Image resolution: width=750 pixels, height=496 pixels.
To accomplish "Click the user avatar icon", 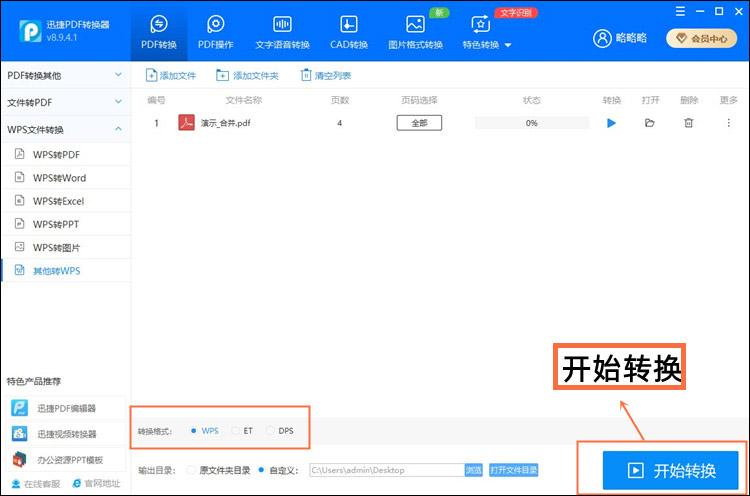I will pyautogui.click(x=602, y=38).
